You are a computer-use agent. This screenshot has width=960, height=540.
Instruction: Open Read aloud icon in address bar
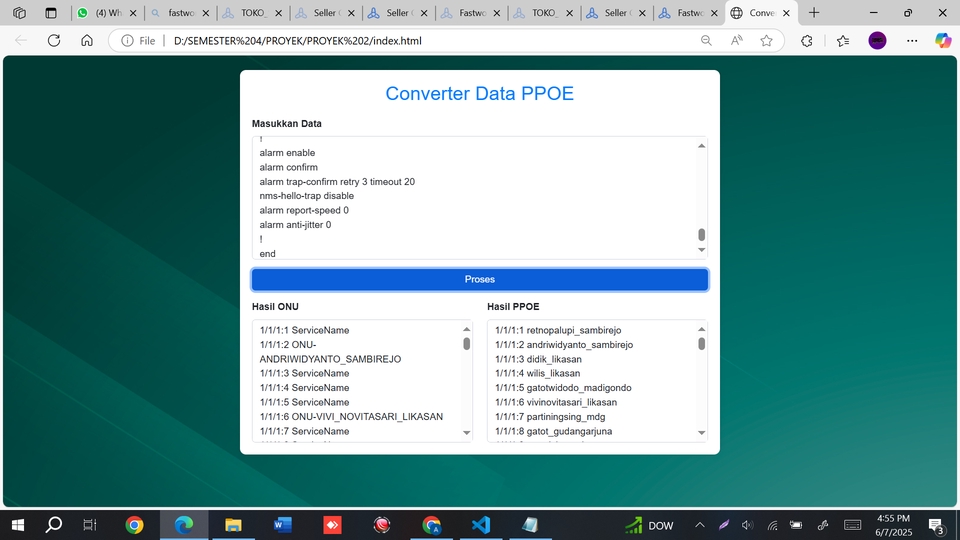737,40
